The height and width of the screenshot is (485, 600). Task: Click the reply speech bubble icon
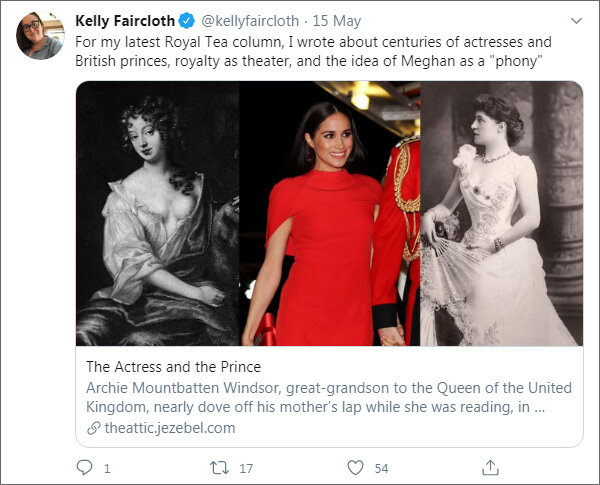[85, 467]
